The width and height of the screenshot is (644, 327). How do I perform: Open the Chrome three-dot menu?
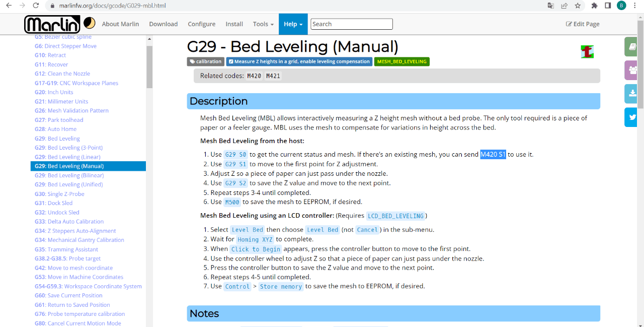coord(635,6)
